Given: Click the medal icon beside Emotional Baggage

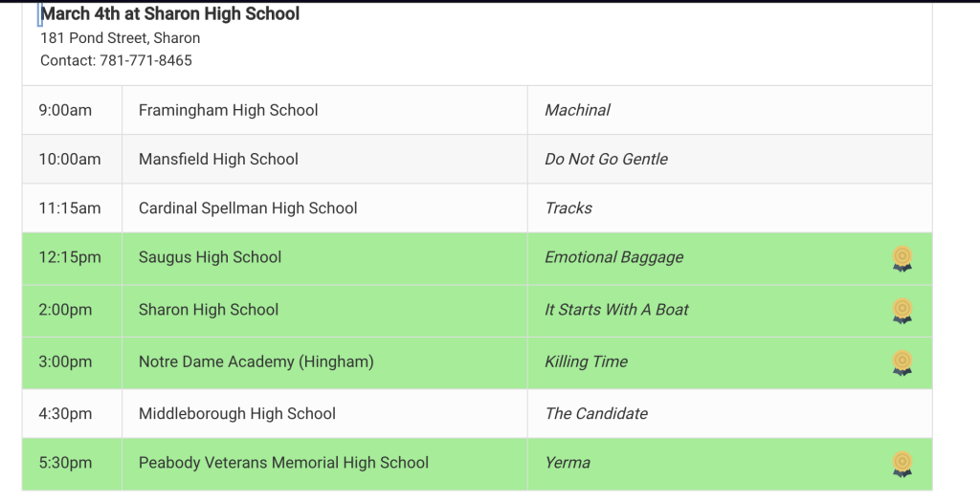Looking at the screenshot, I should pos(902,258).
